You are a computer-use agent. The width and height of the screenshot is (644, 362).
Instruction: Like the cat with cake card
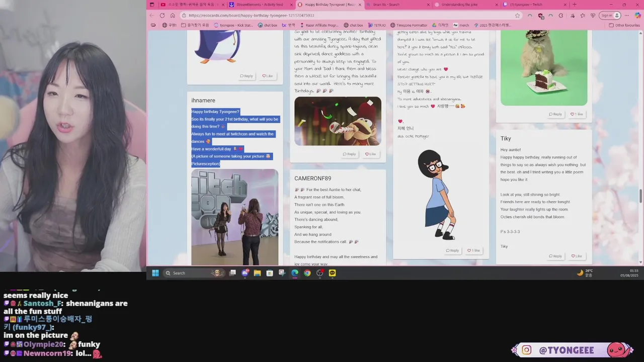pos(577,114)
